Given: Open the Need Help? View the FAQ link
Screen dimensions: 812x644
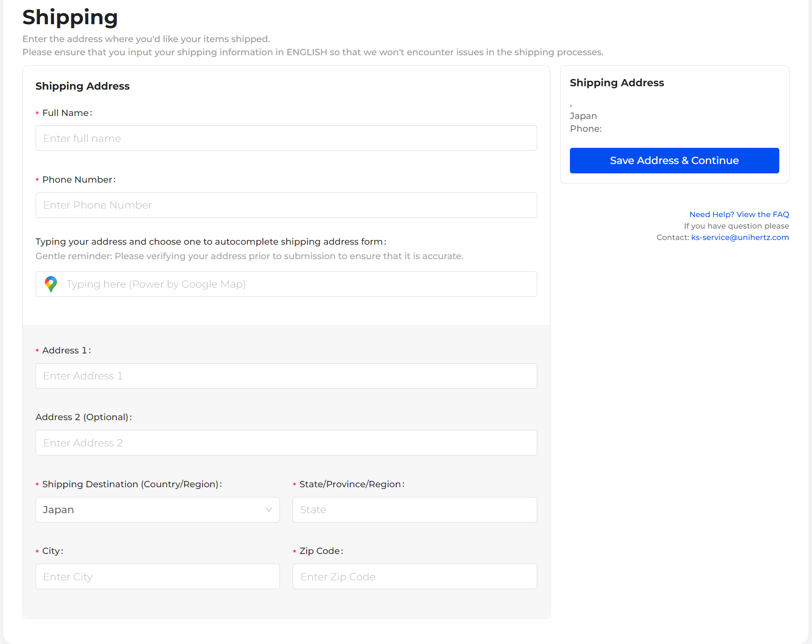Looking at the screenshot, I should coord(739,215).
